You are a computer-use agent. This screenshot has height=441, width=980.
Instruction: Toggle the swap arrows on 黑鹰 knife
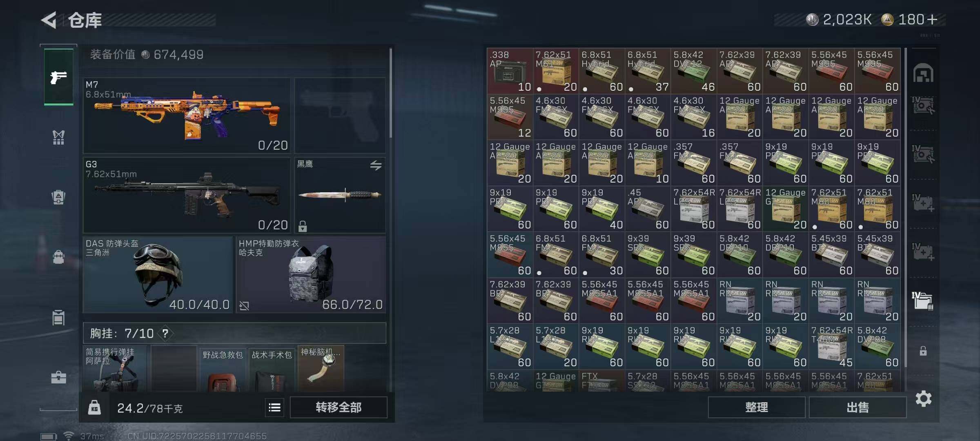pos(376,165)
